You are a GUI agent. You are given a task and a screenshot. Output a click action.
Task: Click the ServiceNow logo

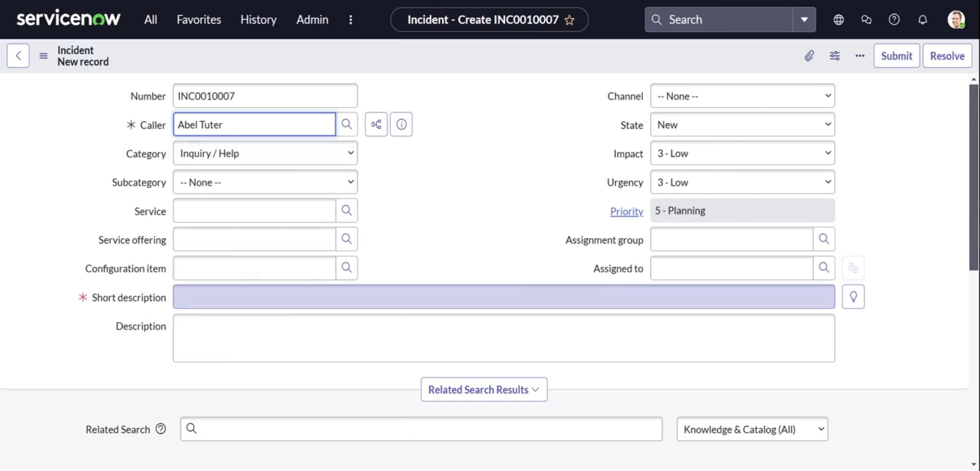68,19
